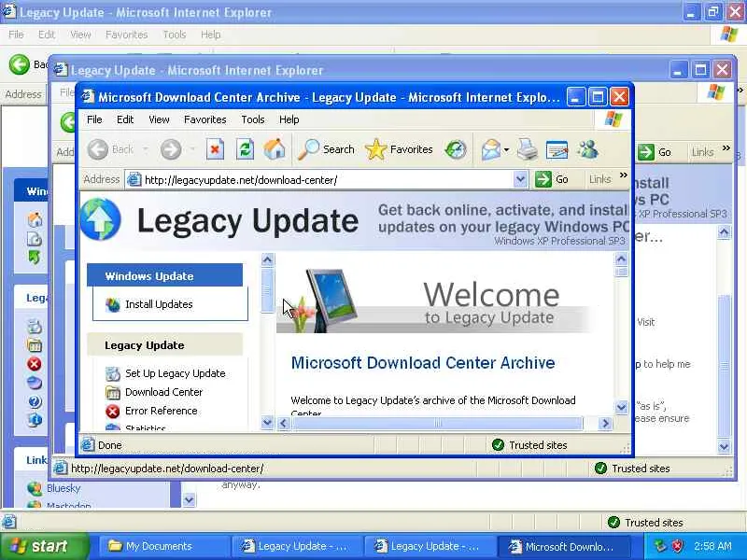Screen dimensions: 747x560
Task: Click Go button beside the front address bar
Action: click(x=552, y=179)
